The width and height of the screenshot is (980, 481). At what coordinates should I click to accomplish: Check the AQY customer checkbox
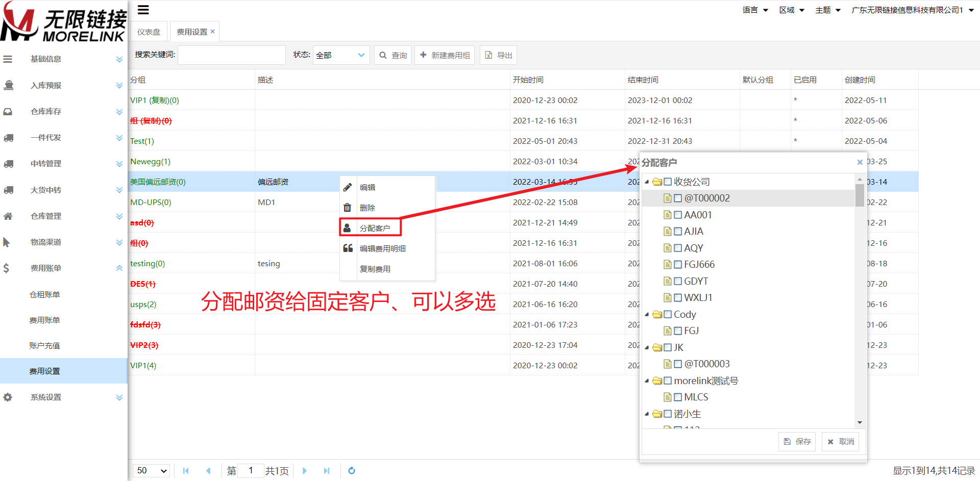click(678, 248)
